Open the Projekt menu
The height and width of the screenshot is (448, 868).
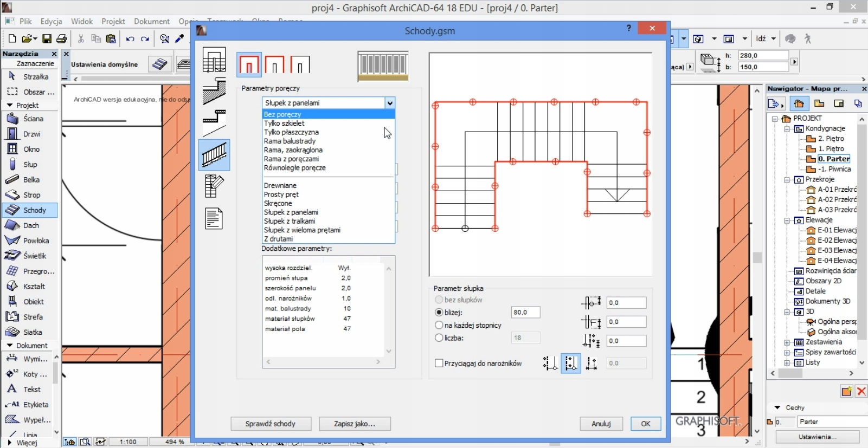pos(113,21)
